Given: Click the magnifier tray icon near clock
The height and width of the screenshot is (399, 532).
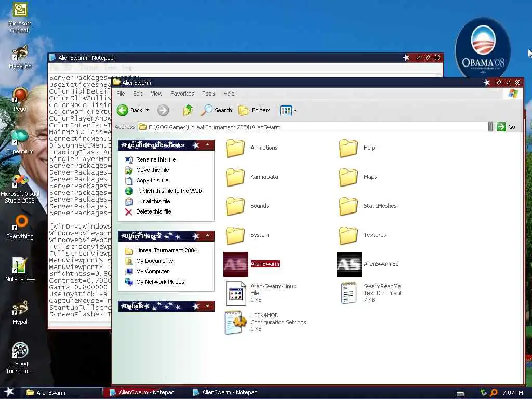Looking at the screenshot, I should [x=494, y=393].
